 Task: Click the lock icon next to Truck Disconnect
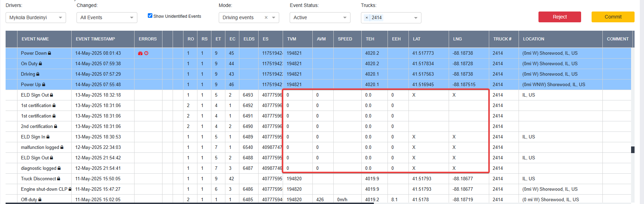[x=59, y=179]
